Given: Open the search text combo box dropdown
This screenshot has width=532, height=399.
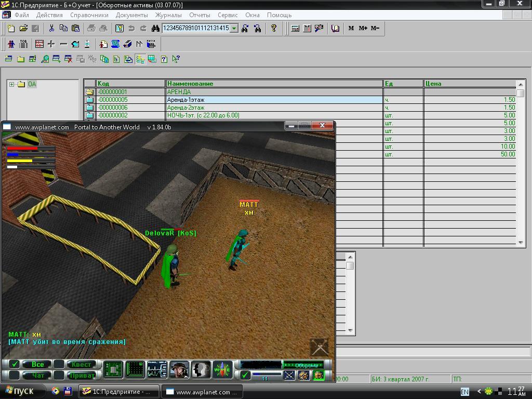Looking at the screenshot, I should [234, 29].
